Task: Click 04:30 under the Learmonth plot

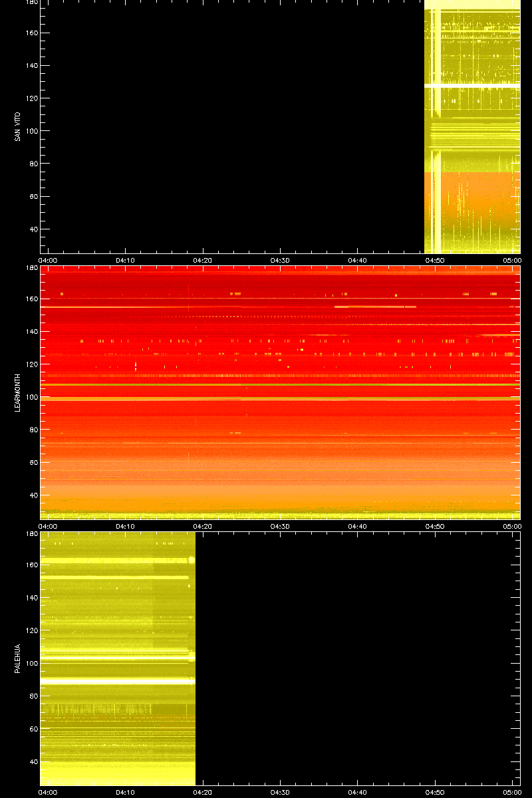Action: [280, 526]
